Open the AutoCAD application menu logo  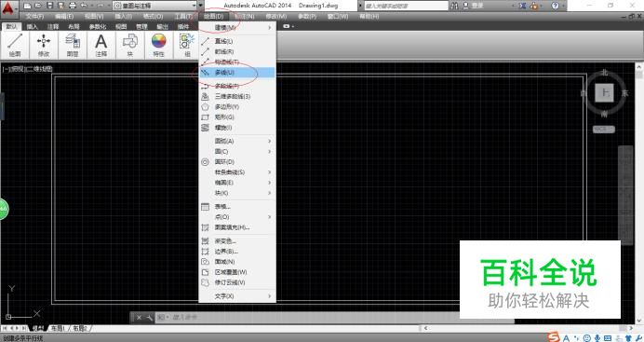click(x=8, y=8)
